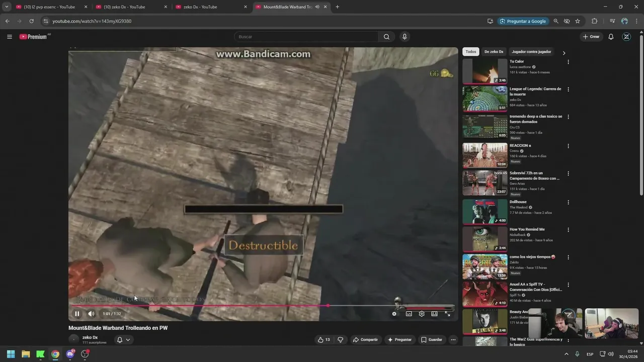Open REACCION a video thumbnail
The width and height of the screenshot is (644, 362).
point(485,155)
